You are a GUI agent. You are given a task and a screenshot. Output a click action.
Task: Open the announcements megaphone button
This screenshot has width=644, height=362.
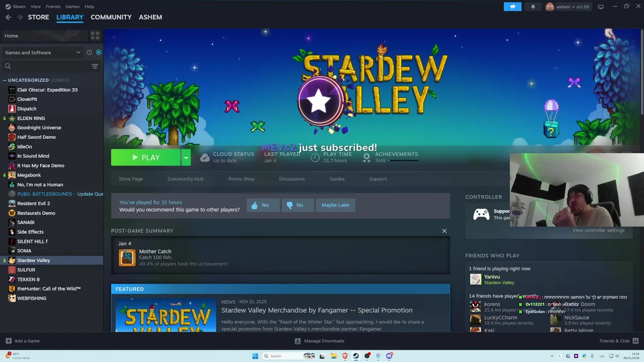click(513, 7)
